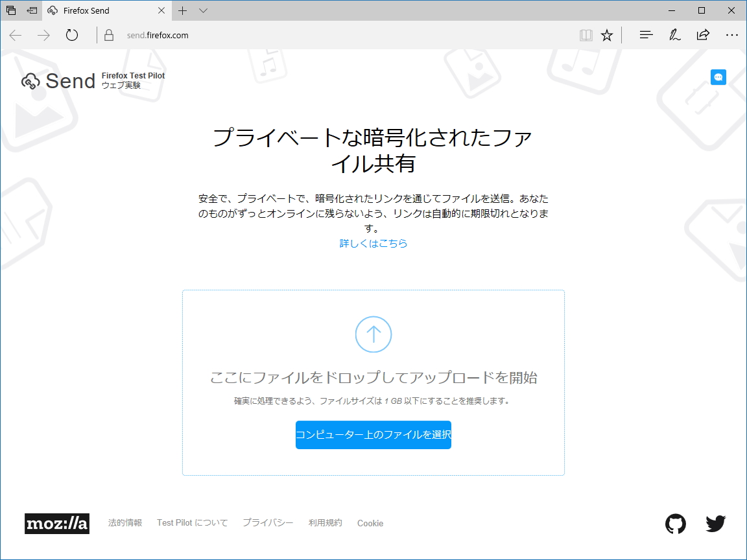The width and height of the screenshot is (747, 560).
Task: Enter reading view for this page
Action: tap(586, 35)
